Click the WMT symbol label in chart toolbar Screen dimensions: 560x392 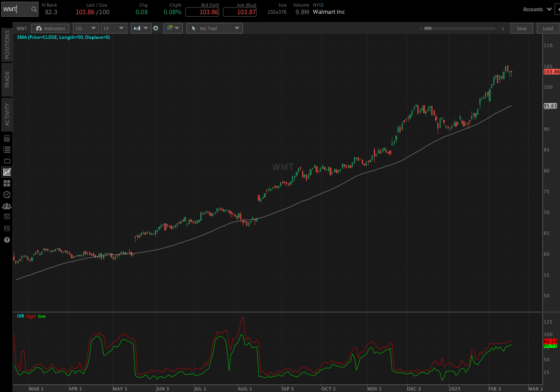(22, 28)
